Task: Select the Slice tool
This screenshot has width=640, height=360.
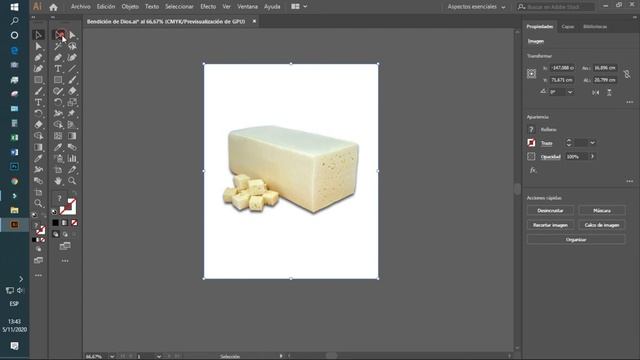Action: click(x=72, y=169)
